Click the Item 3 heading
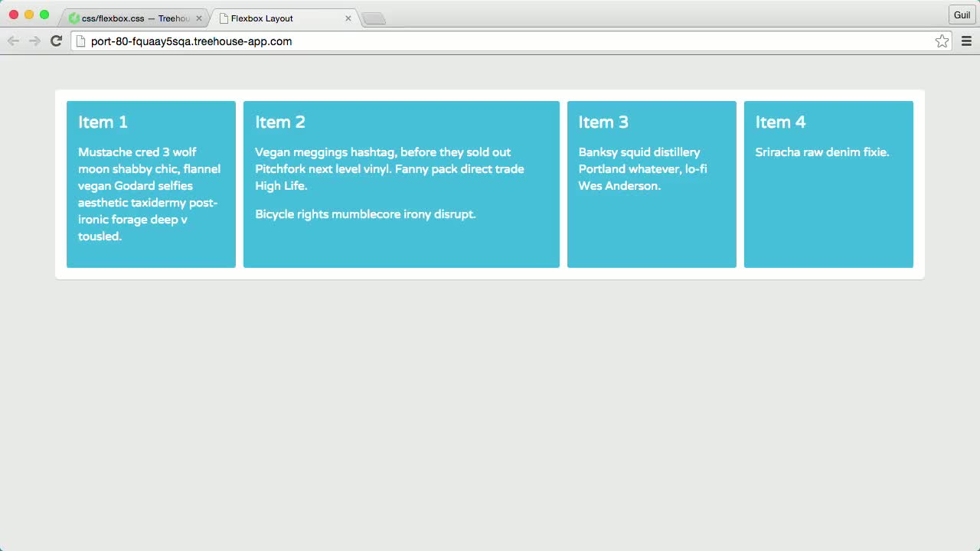 (603, 122)
